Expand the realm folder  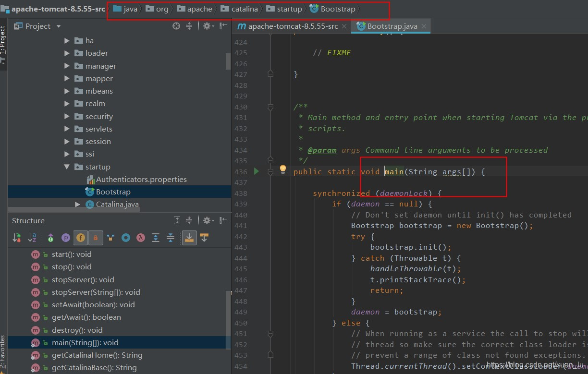click(x=67, y=104)
